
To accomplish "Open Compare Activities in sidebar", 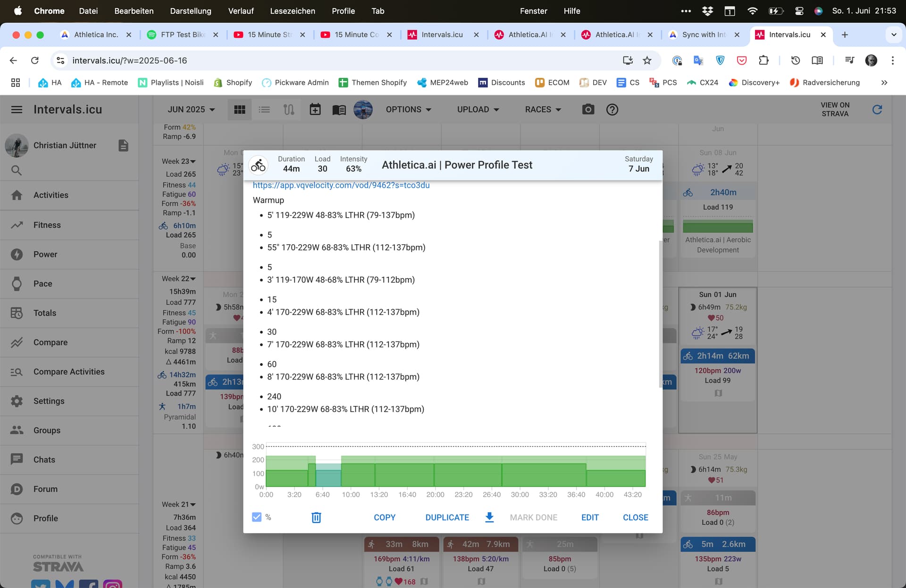I will 69,372.
